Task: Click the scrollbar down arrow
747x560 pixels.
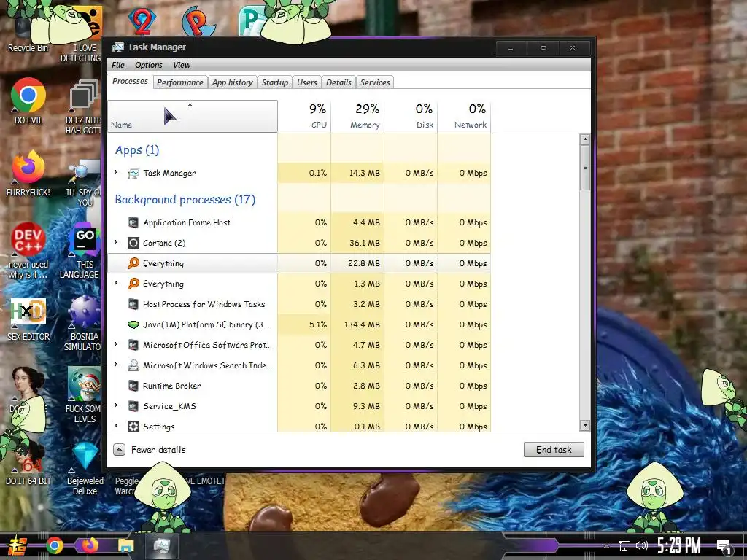Action: [x=585, y=425]
